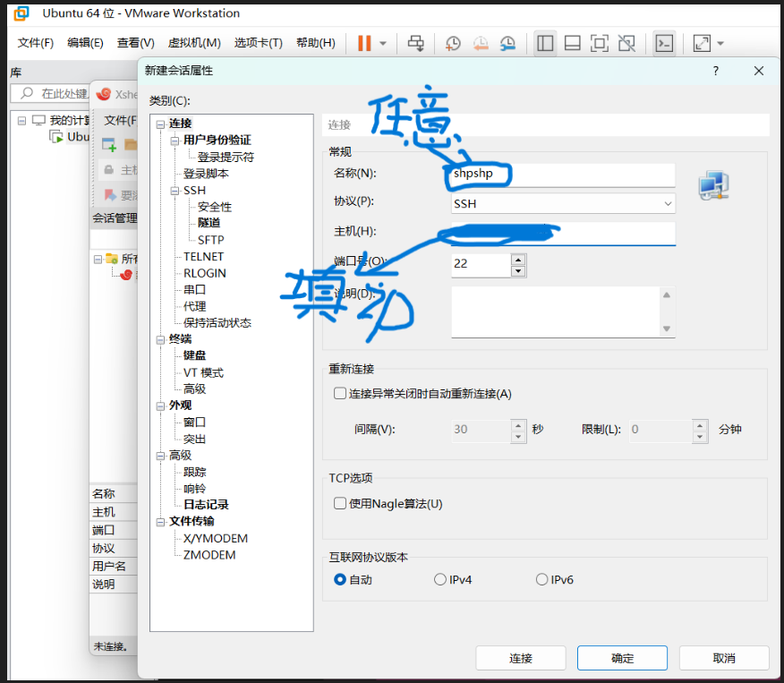Select 登录提示符 in category tree
Image resolution: width=784 pixels, height=683 pixels.
226,157
